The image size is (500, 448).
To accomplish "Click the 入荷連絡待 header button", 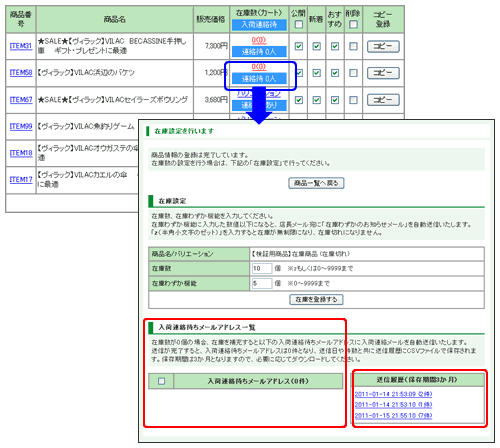I will [x=259, y=25].
